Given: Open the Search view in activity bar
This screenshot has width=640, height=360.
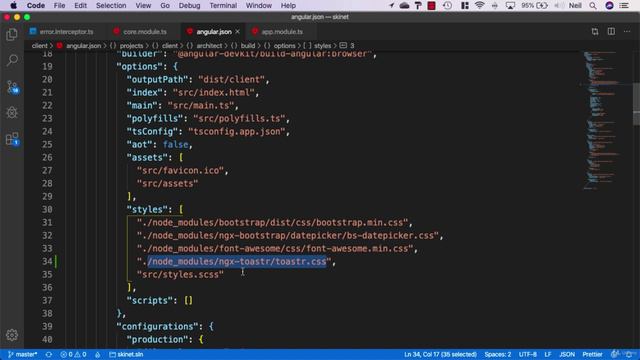Looking at the screenshot, I should click(12, 60).
